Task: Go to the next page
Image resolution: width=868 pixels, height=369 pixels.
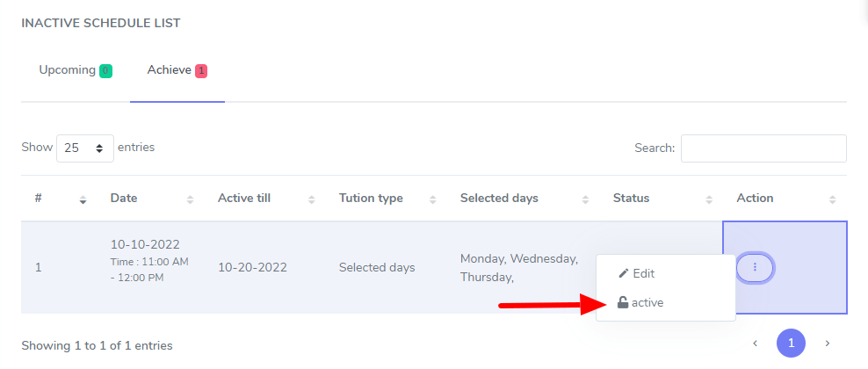Action: pos(827,344)
